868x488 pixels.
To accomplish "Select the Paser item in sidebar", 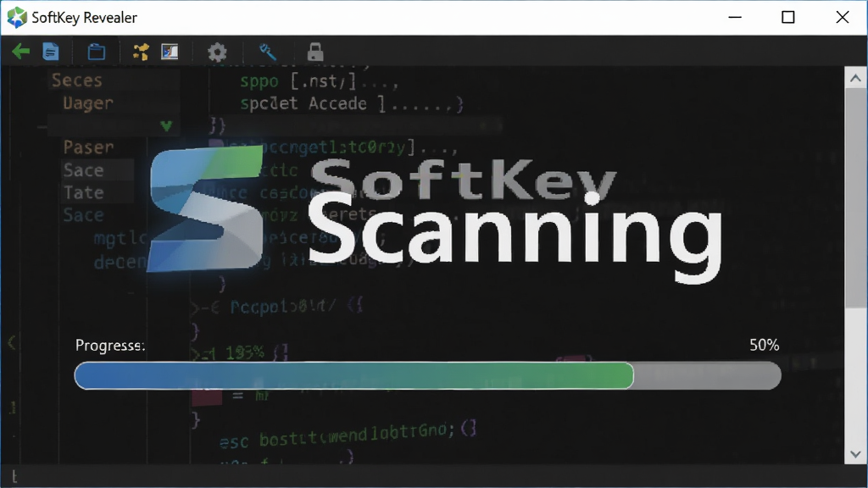I will [88, 147].
